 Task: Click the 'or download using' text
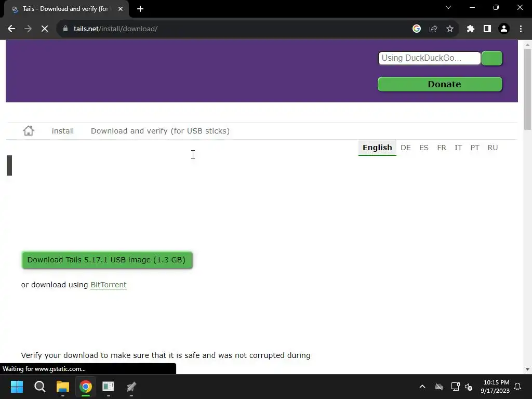[54, 285]
